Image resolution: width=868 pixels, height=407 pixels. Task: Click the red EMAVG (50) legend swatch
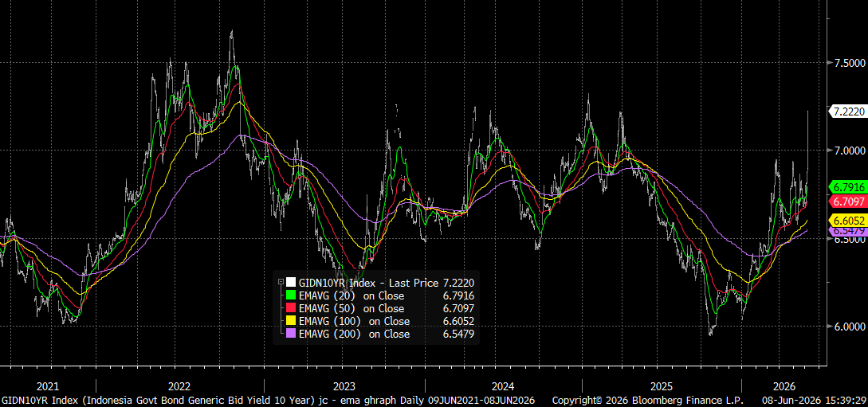pyautogui.click(x=291, y=308)
